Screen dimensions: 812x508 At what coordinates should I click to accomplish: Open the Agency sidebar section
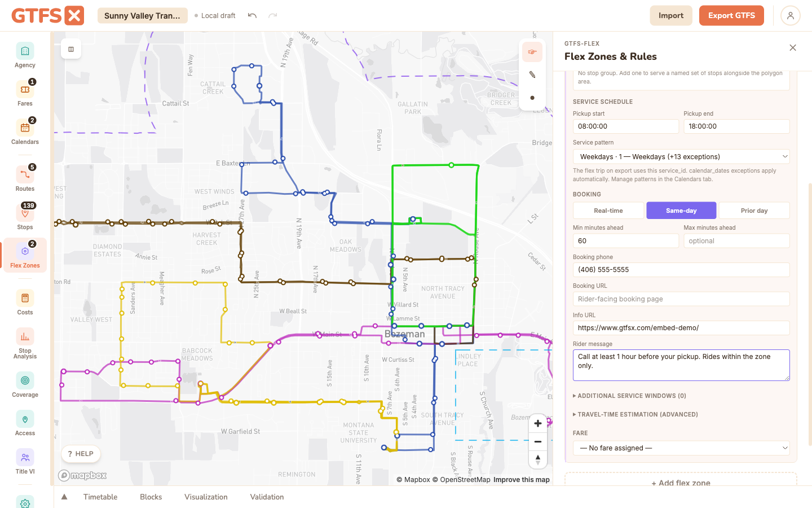pos(25,55)
